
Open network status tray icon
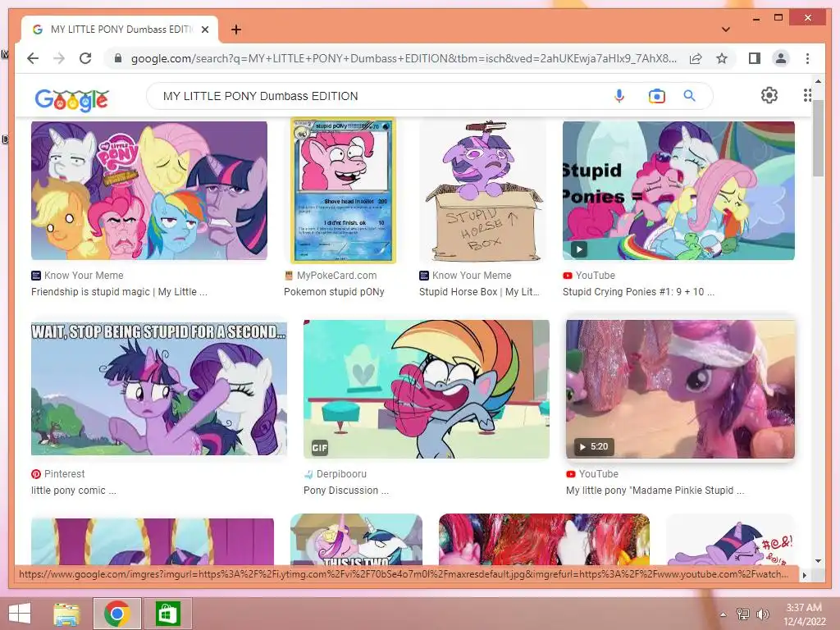point(743,614)
